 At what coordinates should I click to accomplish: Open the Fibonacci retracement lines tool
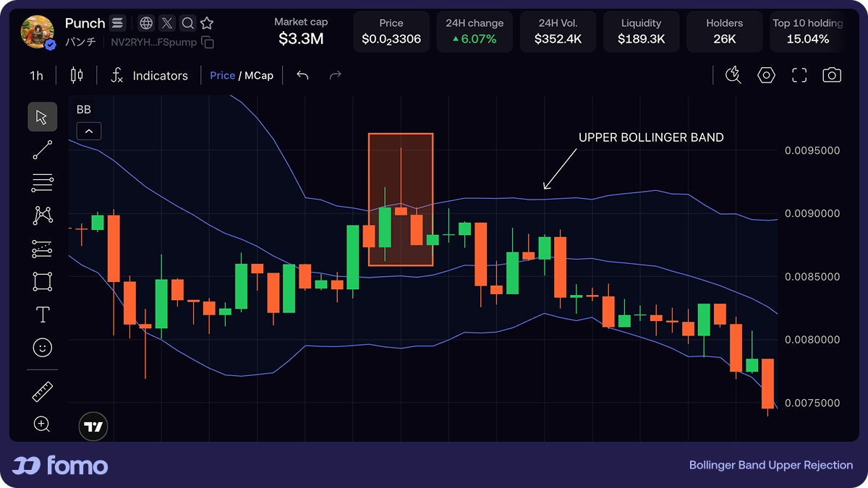[42, 183]
